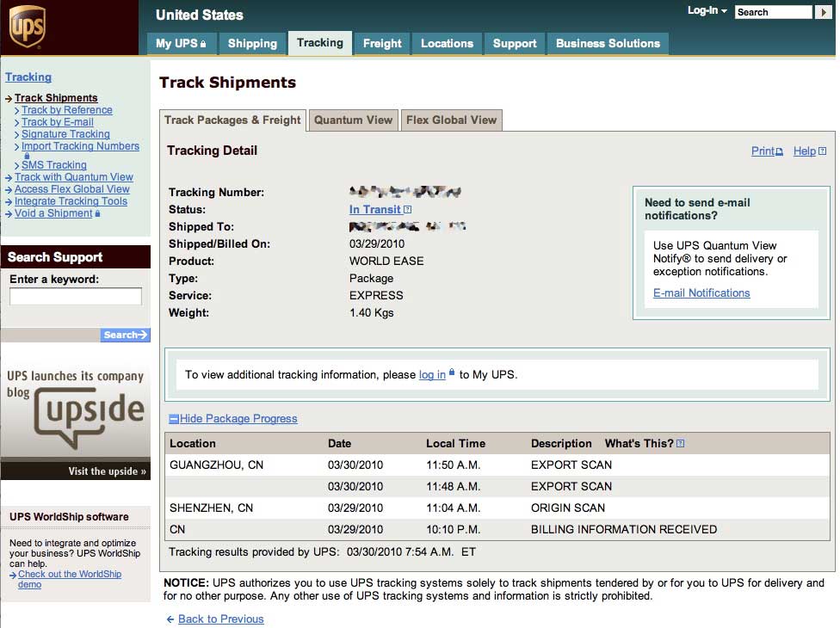The height and width of the screenshot is (628, 840).
Task: Click the SHENZHEN, CN location cell
Action: (211, 508)
